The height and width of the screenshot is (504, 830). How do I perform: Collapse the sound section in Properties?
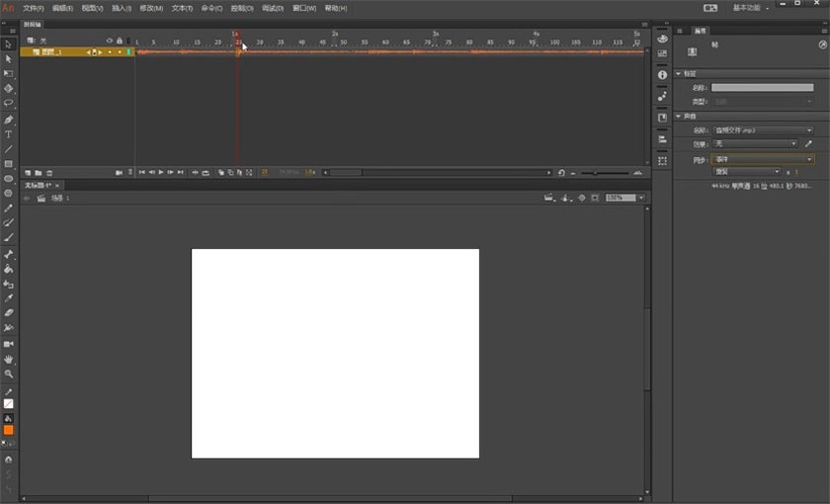(679, 116)
